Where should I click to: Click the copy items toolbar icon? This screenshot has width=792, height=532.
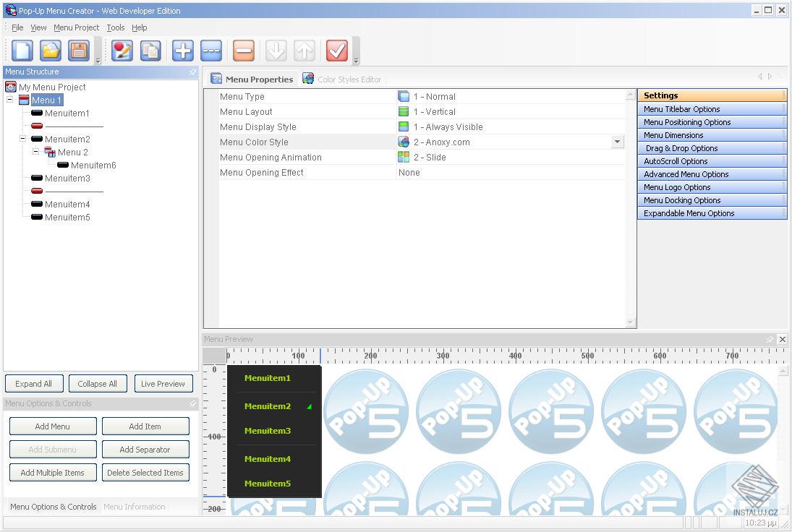pyautogui.click(x=150, y=51)
